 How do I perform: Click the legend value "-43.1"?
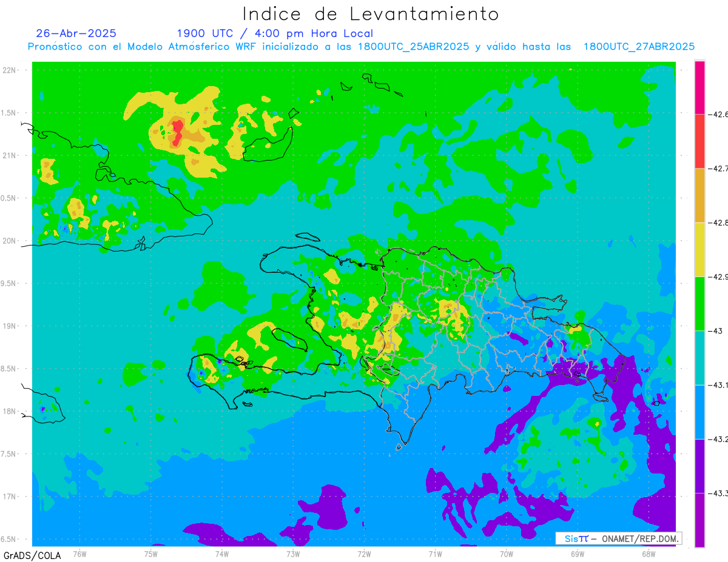[718, 385]
